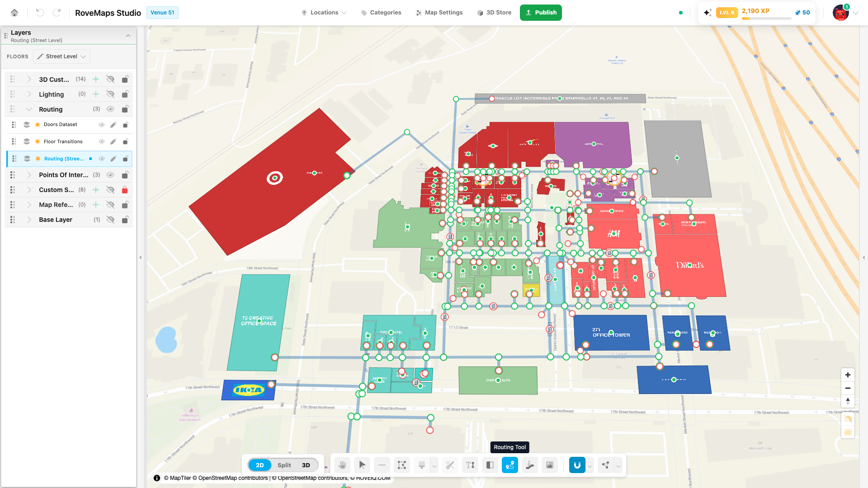This screenshot has width=868, height=488.
Task: Unlock the Custom S red lock
Action: [x=125, y=190]
